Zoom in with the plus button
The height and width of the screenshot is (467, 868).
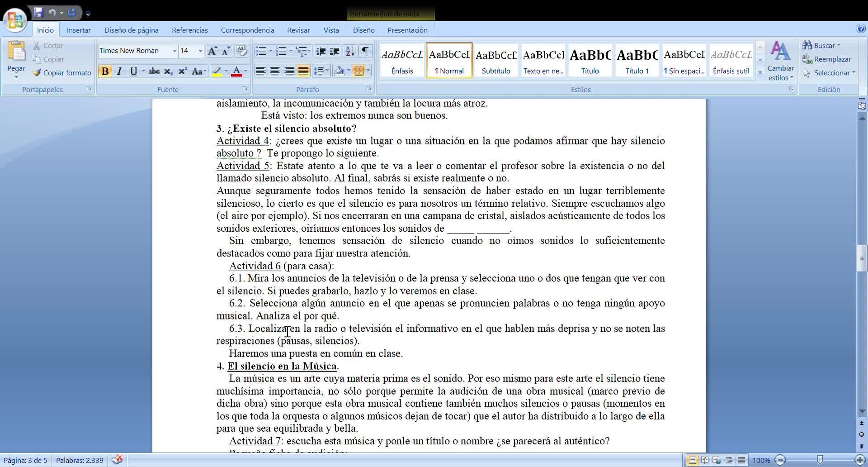(x=860, y=460)
